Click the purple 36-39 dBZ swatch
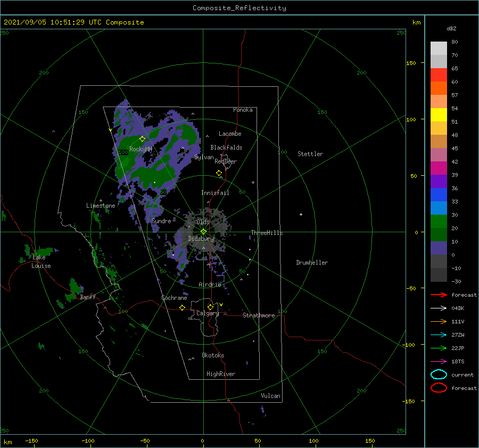The width and height of the screenshot is (479, 448). (x=439, y=181)
